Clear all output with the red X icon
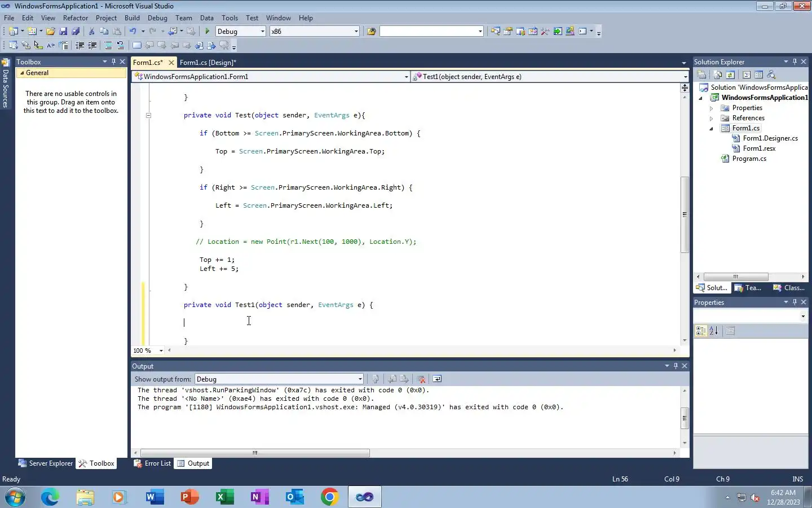Screen dimensions: 812x508 (421, 379)
